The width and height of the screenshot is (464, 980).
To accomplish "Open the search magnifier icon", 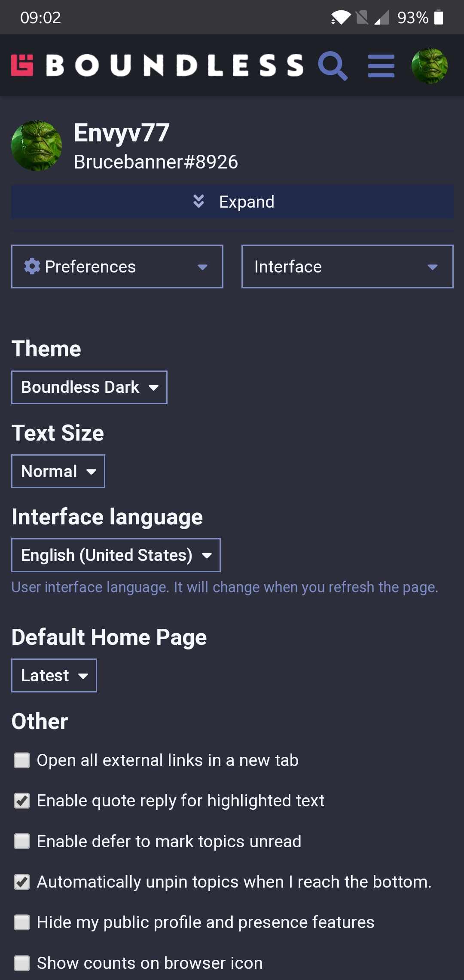I will 333,66.
